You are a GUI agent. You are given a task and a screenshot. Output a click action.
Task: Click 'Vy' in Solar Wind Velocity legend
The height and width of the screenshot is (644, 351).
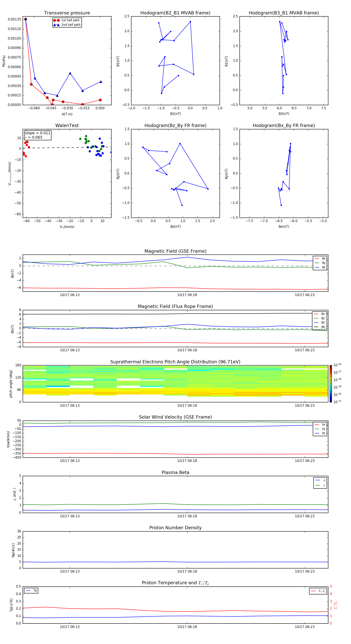[320, 429]
